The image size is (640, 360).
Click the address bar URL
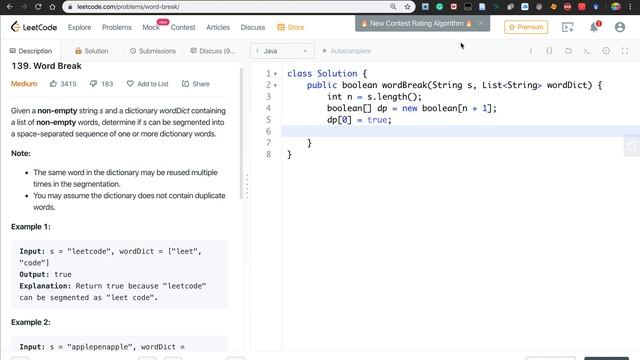click(128, 7)
